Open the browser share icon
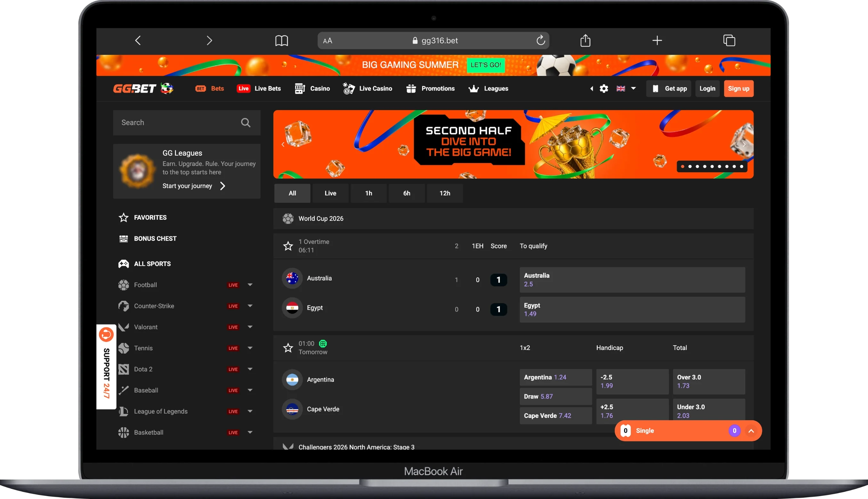 click(x=585, y=40)
